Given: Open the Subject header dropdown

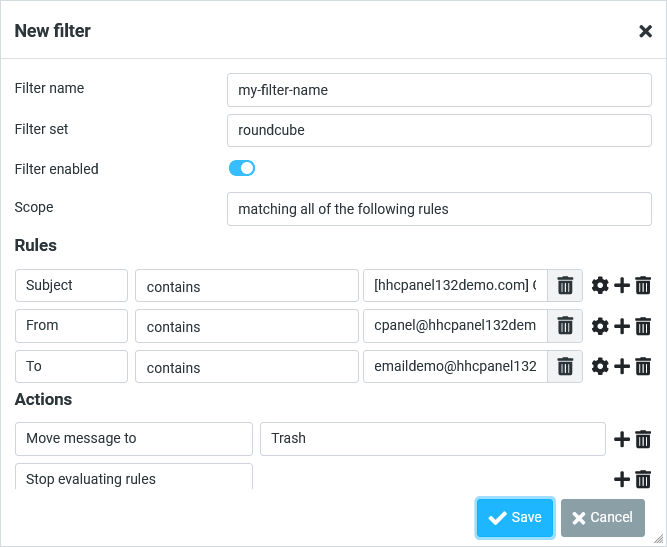Looking at the screenshot, I should (71, 285).
